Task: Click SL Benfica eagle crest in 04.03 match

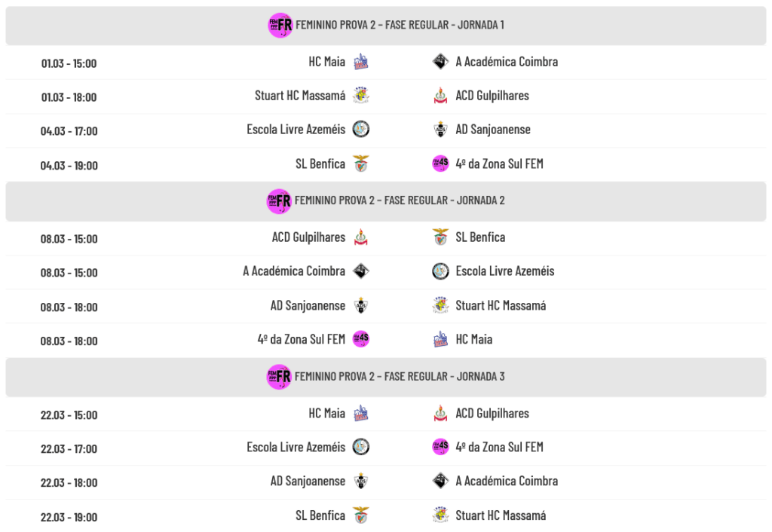Action: click(361, 164)
